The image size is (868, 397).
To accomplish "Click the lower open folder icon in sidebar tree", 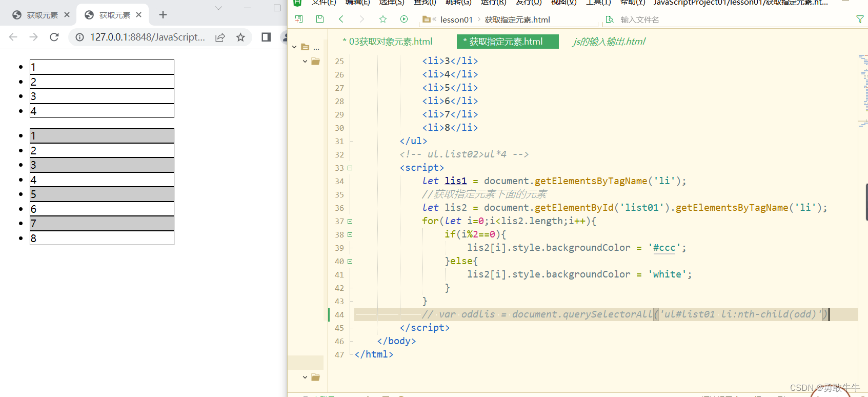I will pos(315,378).
